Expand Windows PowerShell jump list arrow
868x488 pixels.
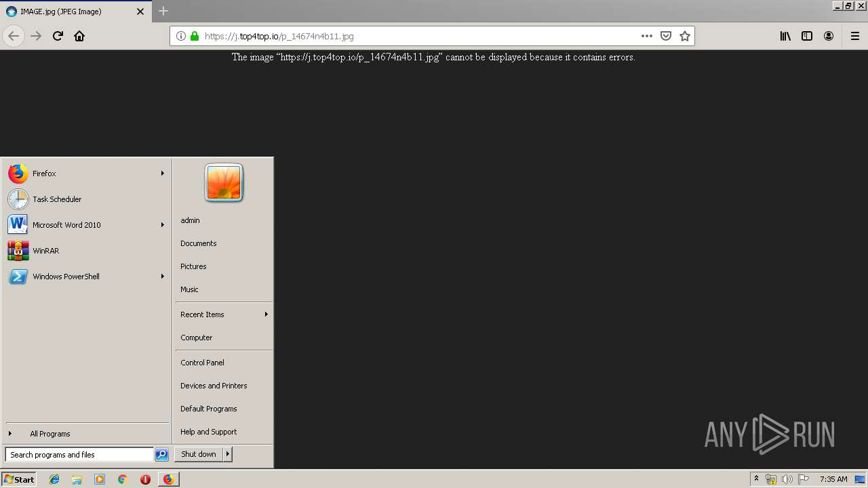tap(163, 277)
